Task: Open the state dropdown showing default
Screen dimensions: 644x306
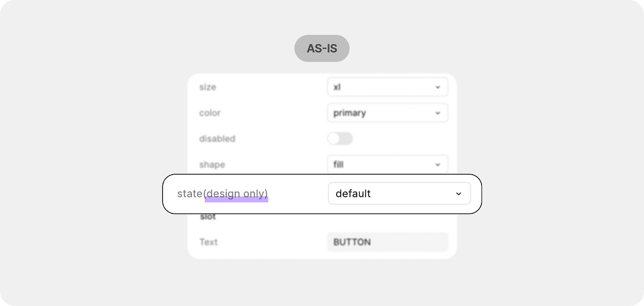Action: (399, 194)
